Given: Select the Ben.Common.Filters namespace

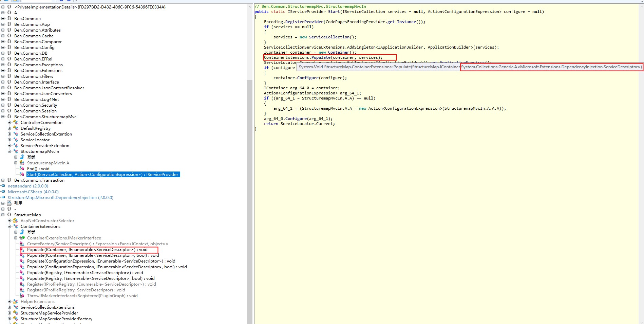Looking at the screenshot, I should (x=34, y=76).
